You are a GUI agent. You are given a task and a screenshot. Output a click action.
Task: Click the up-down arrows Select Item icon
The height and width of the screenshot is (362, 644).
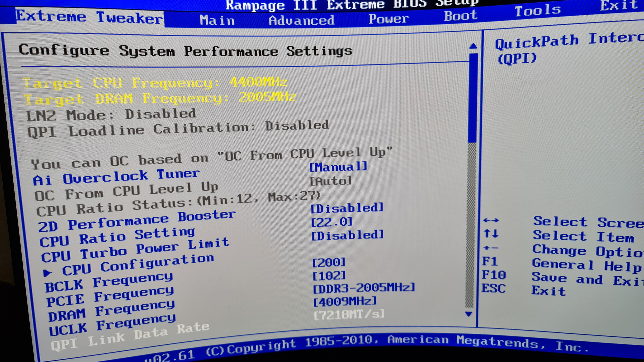(491, 234)
